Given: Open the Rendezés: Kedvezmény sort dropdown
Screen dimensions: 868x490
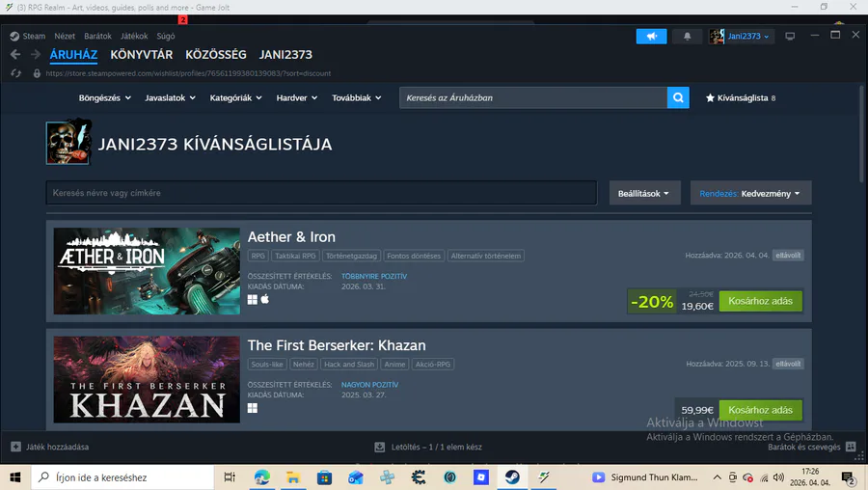Looking at the screenshot, I should point(750,193).
